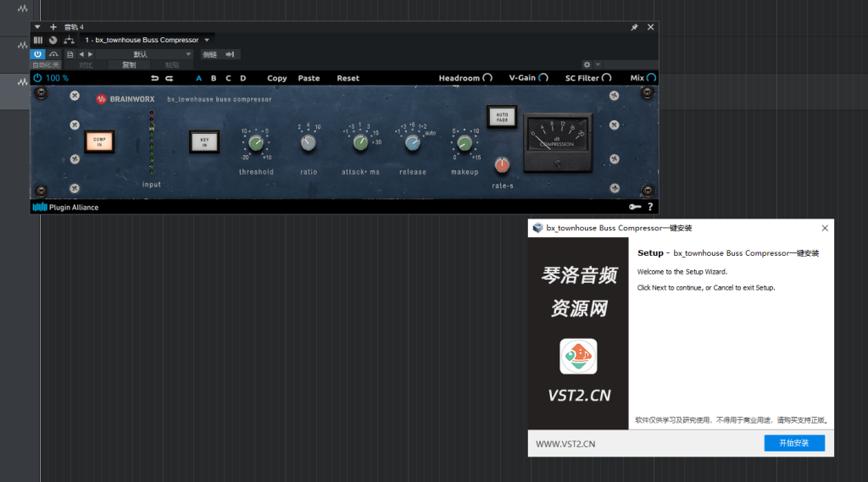Click the installer title bar icon
This screenshot has width=868, height=482.
tap(537, 228)
